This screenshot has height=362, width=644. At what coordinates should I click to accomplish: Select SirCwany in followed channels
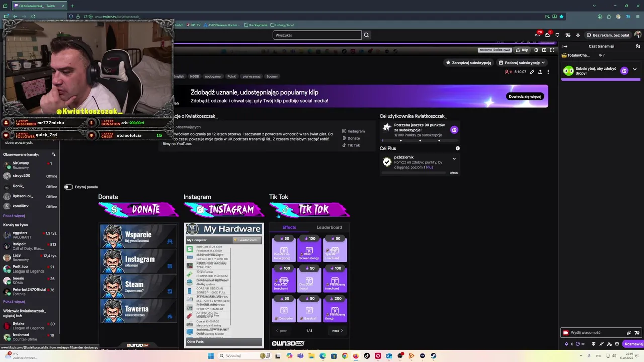pyautogui.click(x=30, y=165)
